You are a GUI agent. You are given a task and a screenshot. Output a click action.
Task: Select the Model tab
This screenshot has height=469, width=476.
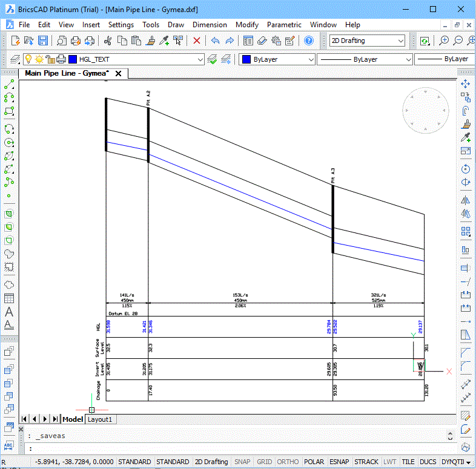pos(73,419)
